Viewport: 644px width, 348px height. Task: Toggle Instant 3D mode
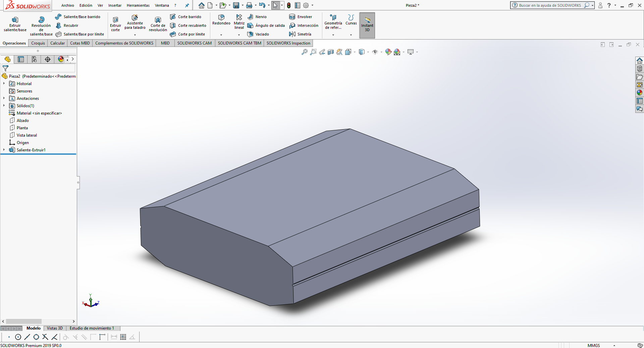click(x=367, y=25)
